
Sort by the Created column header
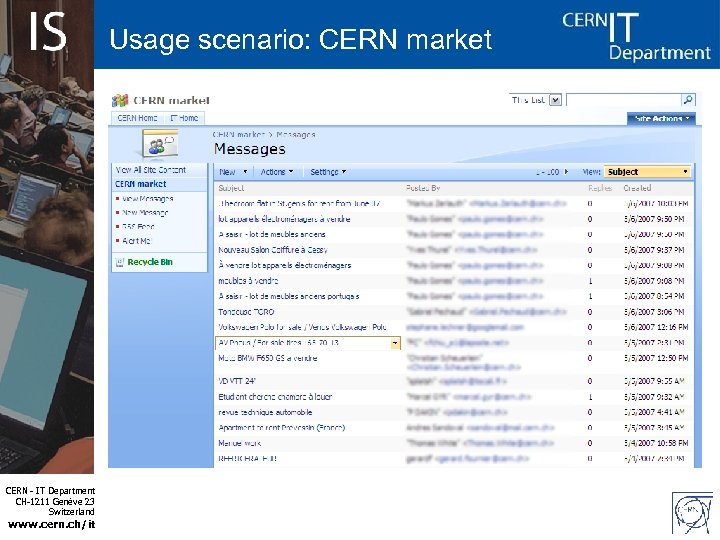(637, 188)
